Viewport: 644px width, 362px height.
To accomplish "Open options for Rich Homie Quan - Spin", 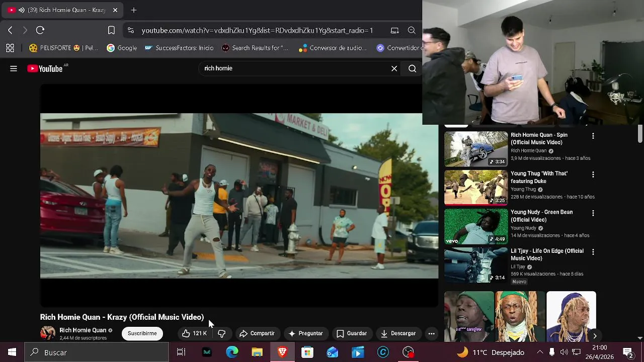I will point(593,136).
